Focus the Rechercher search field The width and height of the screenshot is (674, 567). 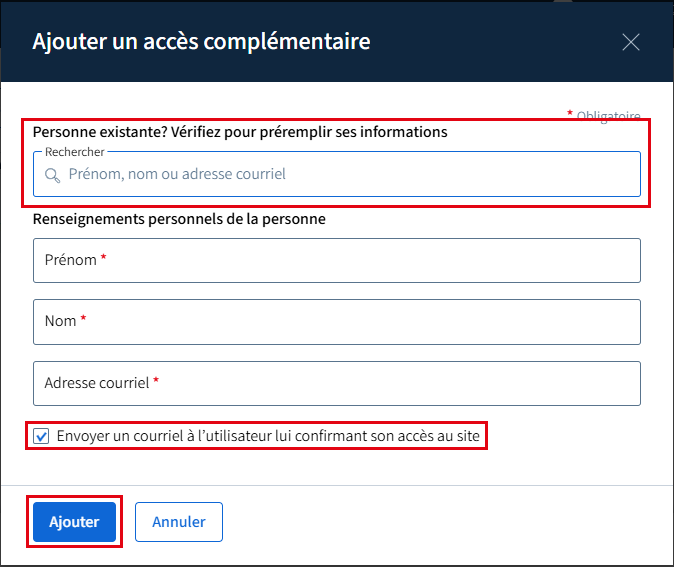(337, 174)
